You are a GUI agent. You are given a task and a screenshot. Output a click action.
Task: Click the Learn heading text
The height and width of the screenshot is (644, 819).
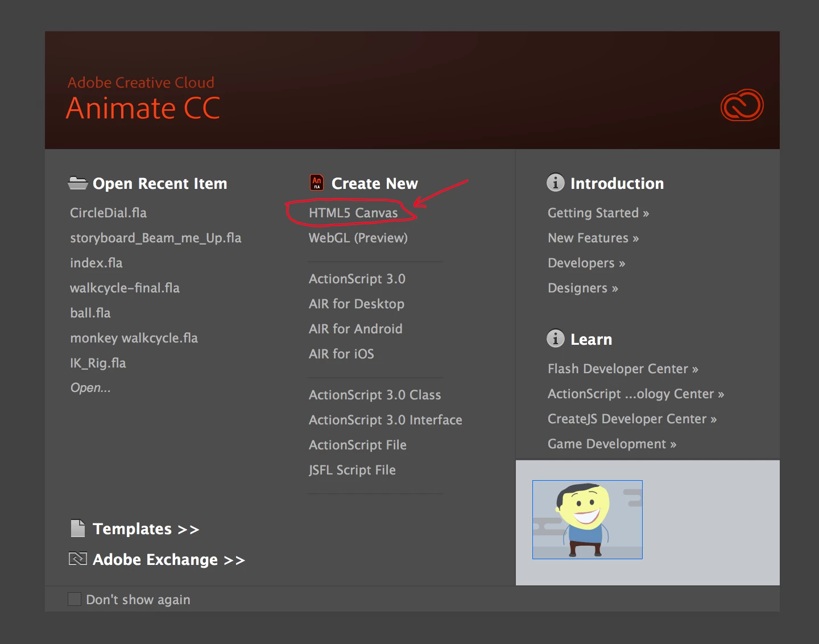(x=591, y=339)
